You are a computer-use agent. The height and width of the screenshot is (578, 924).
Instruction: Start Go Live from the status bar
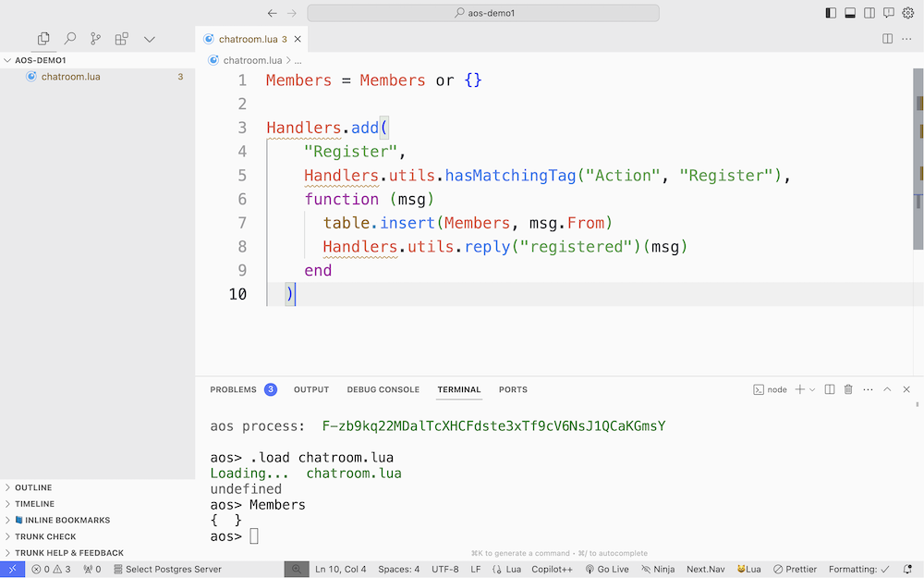pos(611,569)
